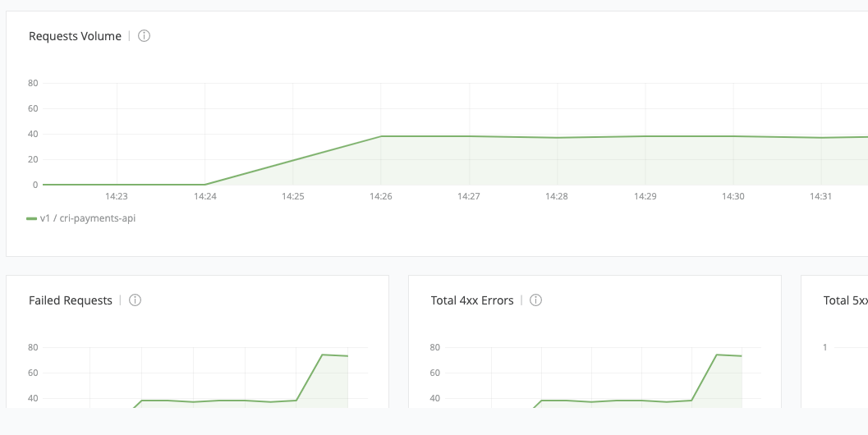Click the 1 y-axis label in Total 5xx panel

[x=824, y=347]
